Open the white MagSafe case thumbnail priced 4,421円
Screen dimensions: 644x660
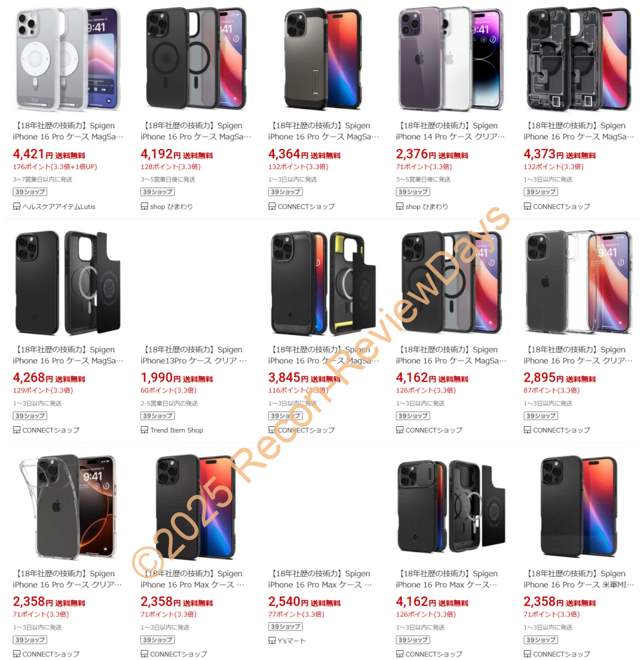pyautogui.click(x=68, y=59)
